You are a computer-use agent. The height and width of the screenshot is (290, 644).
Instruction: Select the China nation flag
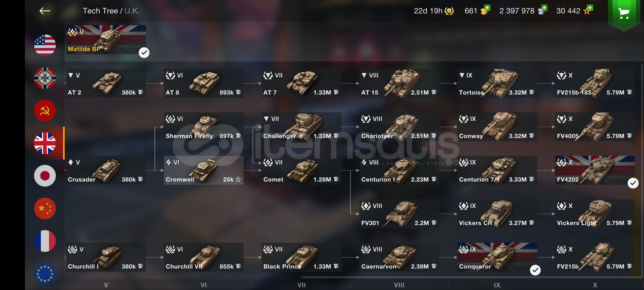click(45, 208)
